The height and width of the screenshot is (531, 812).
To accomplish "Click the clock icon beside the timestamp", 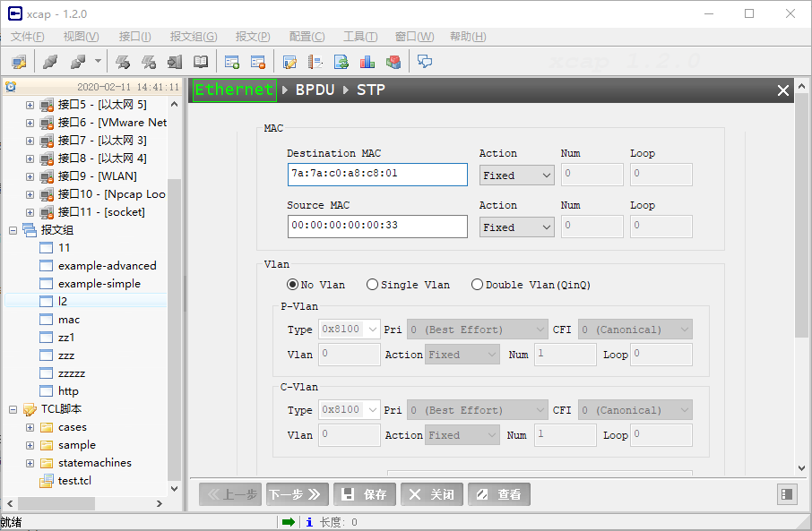I will 11,87.
